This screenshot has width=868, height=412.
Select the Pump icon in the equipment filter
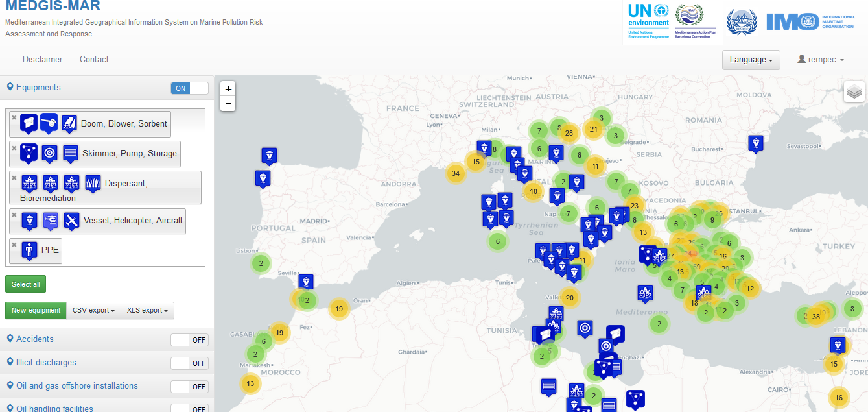point(49,153)
